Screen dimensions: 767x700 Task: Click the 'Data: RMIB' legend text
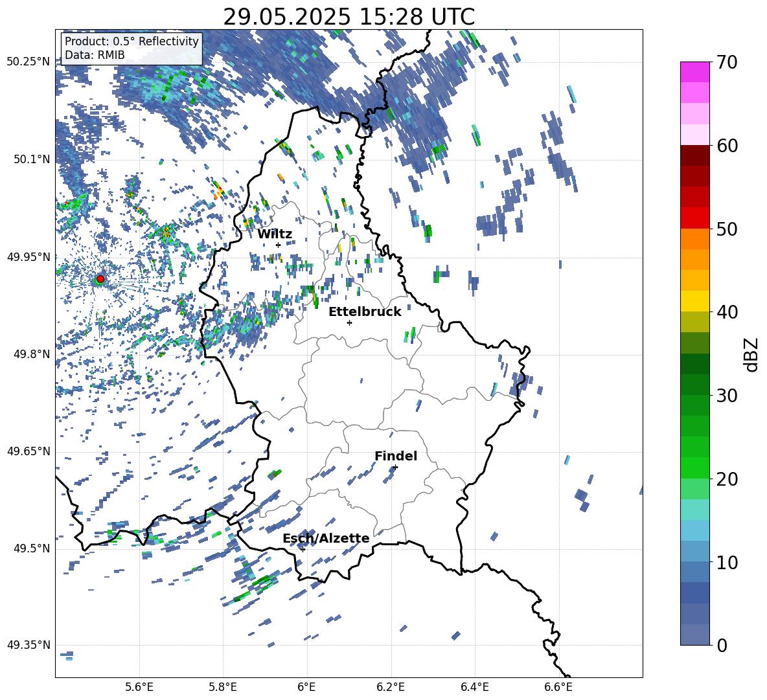point(95,55)
